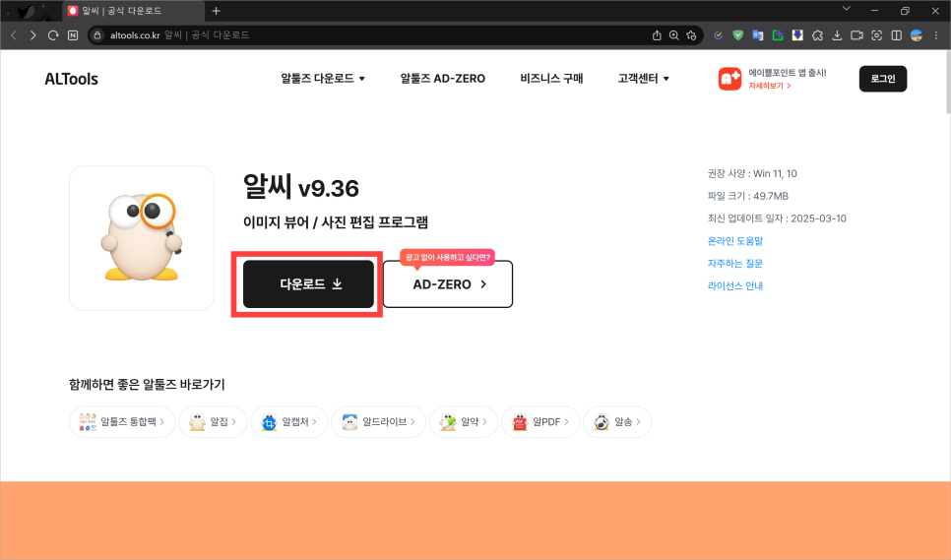This screenshot has height=560, width=951.
Task: Click the 자세히보기 link
Action: (769, 86)
